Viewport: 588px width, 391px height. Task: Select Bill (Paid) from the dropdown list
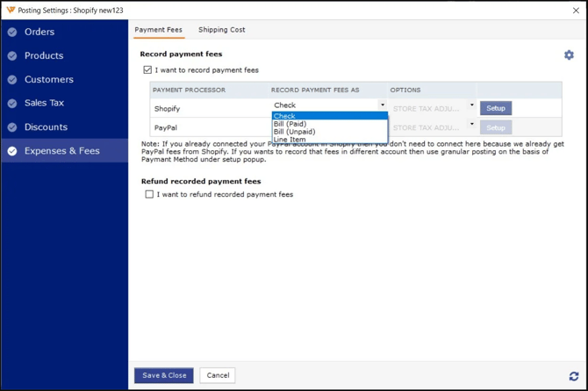click(290, 124)
